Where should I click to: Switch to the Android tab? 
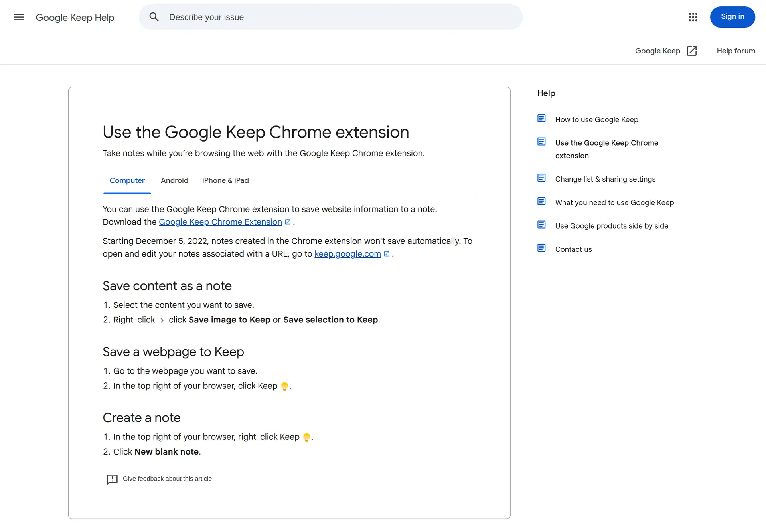(x=174, y=180)
